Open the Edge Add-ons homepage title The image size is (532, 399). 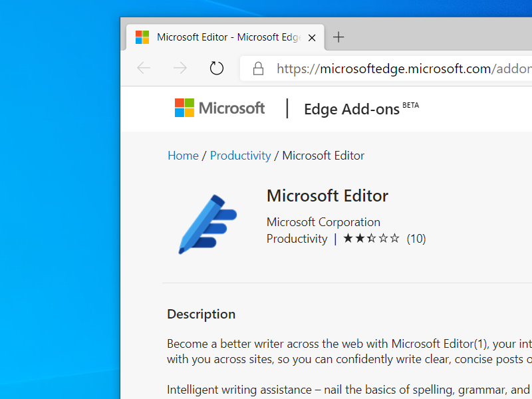pos(352,110)
